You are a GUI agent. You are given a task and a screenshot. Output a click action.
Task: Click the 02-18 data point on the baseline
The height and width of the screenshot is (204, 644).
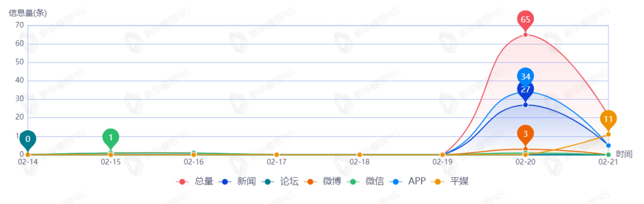pos(360,155)
